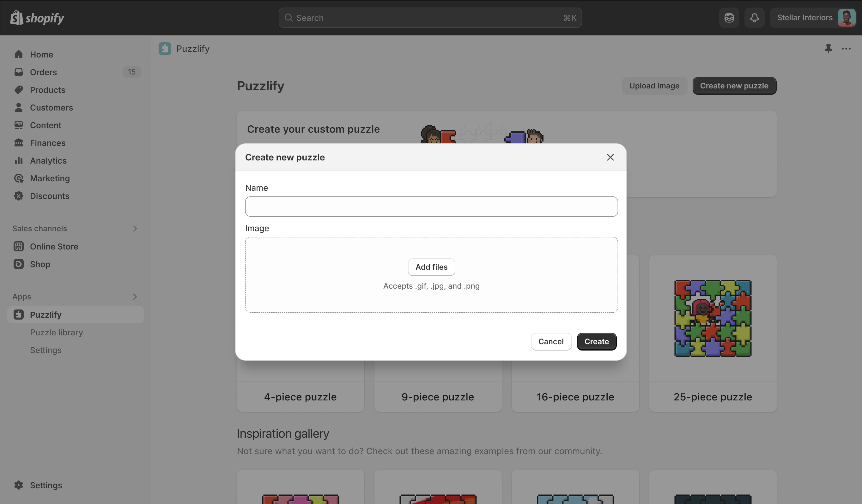Open the Sidekick assistant icon
Viewport: 862px width, 504px height.
click(x=729, y=18)
